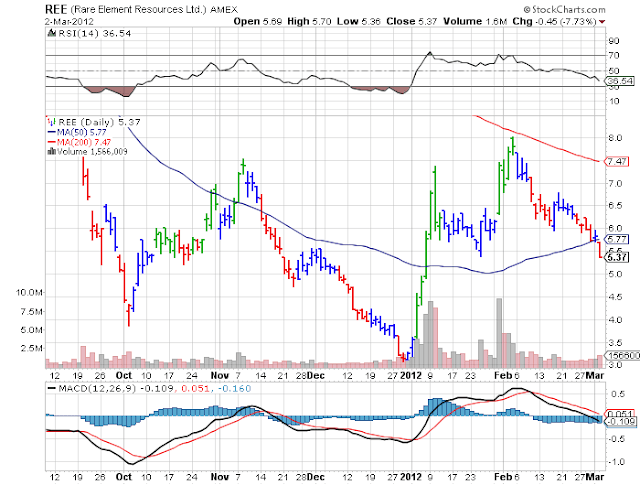Click the red down-arrow icon beside Chg
The height and width of the screenshot is (485, 640).
(602, 22)
